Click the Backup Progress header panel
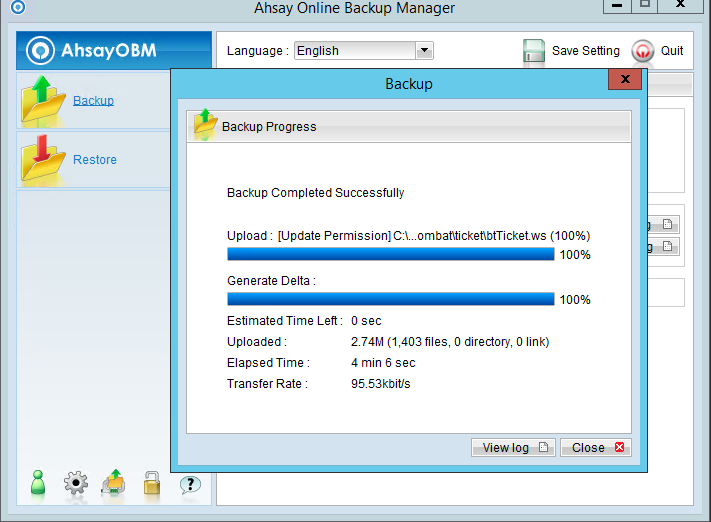Image resolution: width=711 pixels, height=522 pixels. 410,126
